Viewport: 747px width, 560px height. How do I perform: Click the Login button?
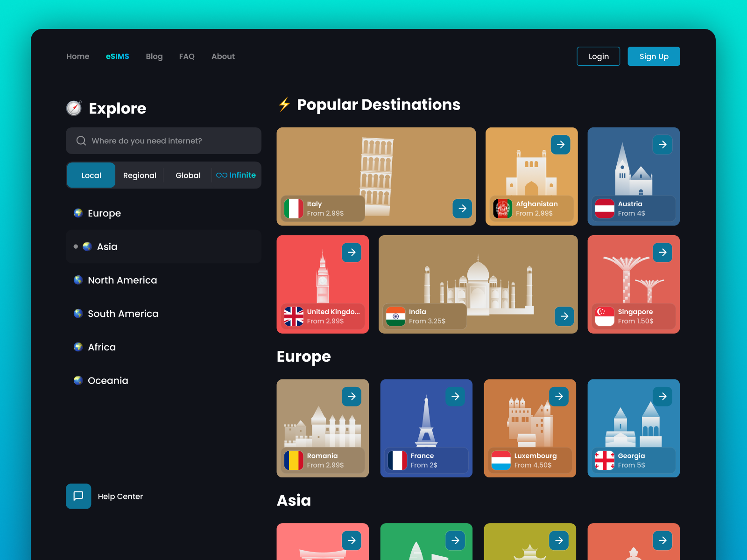598,56
